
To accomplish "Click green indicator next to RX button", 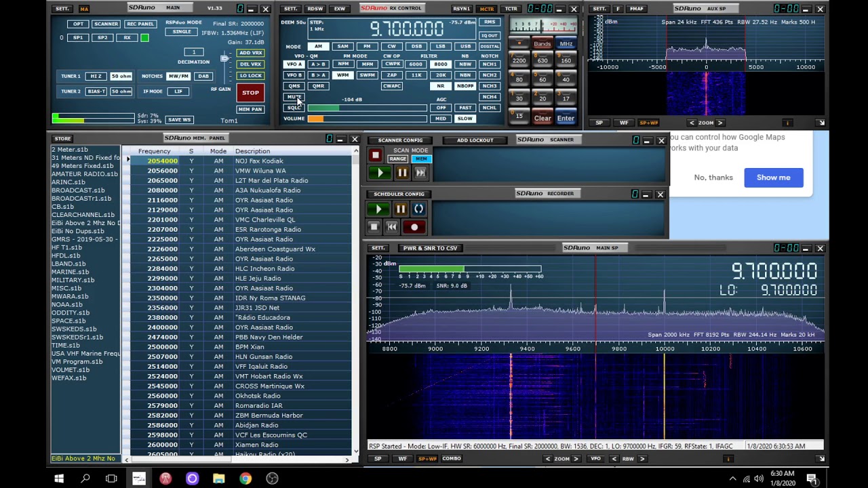I will click(144, 38).
